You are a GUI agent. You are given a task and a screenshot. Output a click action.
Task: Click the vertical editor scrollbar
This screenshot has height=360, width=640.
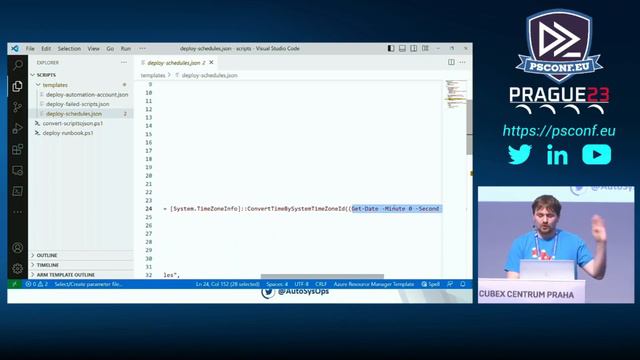(x=469, y=127)
